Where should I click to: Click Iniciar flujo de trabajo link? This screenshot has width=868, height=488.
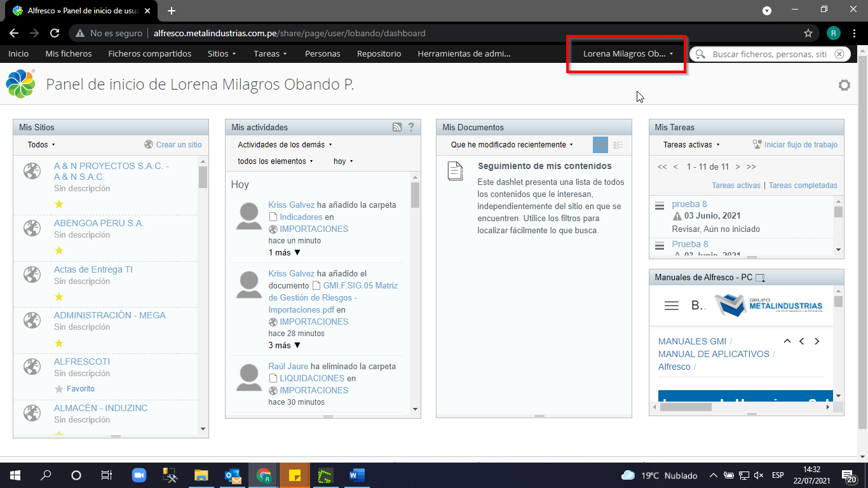pyautogui.click(x=801, y=145)
